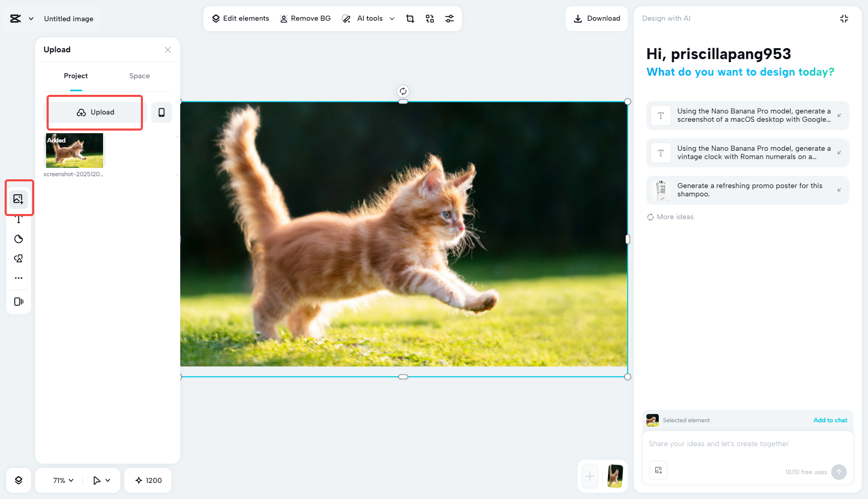868x499 pixels.
Task: Switch to the Project tab
Action: [x=76, y=76]
